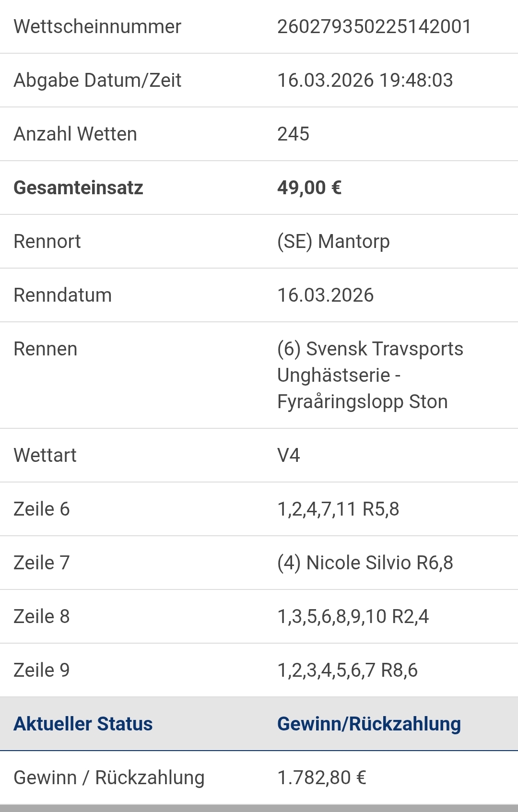518x812 pixels.
Task: Click the Rennort label
Action: (x=47, y=241)
